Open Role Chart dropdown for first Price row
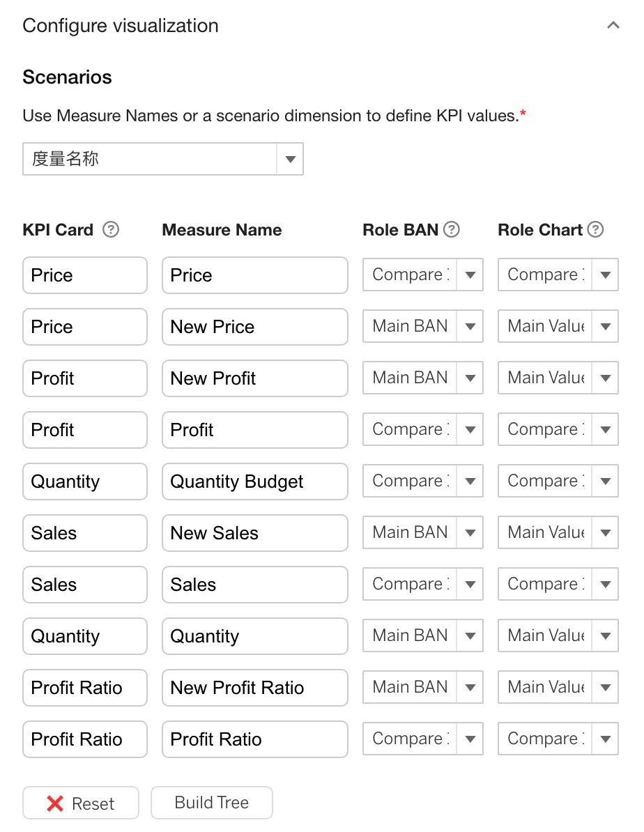The height and width of the screenshot is (832, 644). point(558,275)
